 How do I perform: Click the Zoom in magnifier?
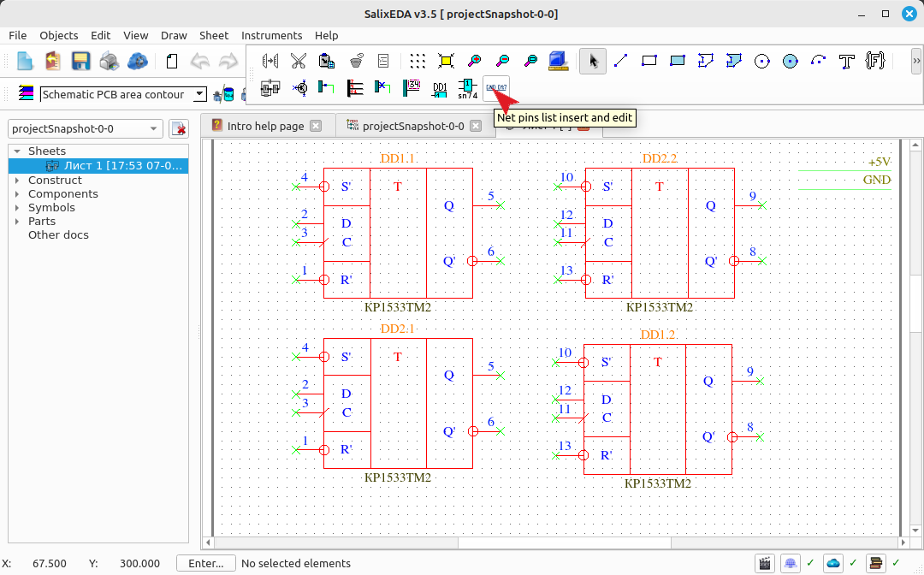pyautogui.click(x=474, y=61)
